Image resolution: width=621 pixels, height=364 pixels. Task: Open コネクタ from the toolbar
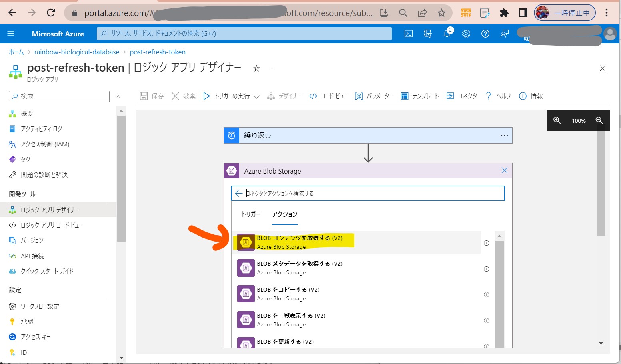(462, 96)
